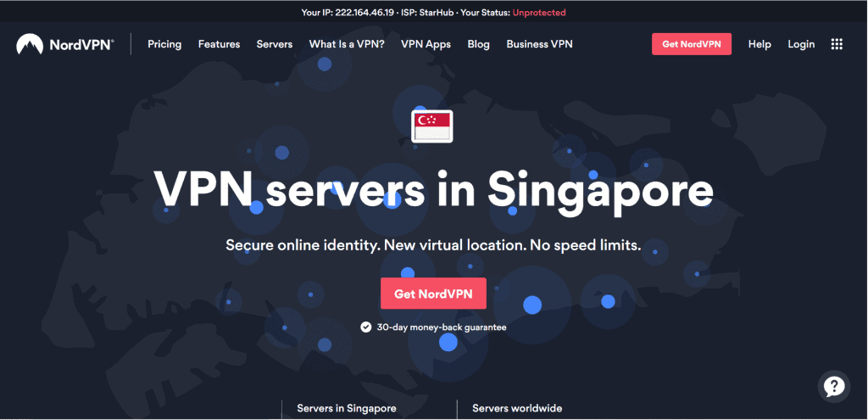Click the ISP: StarHub text
868x420 pixels.
pyautogui.click(x=426, y=12)
